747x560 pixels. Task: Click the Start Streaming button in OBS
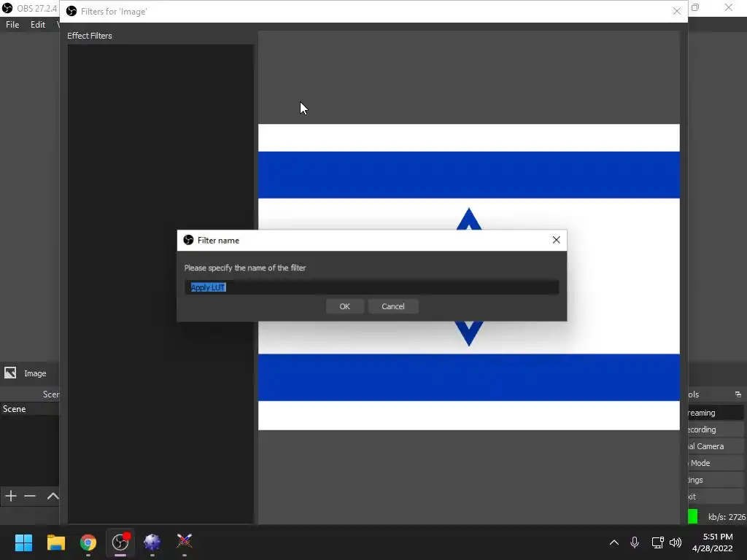click(x=716, y=413)
